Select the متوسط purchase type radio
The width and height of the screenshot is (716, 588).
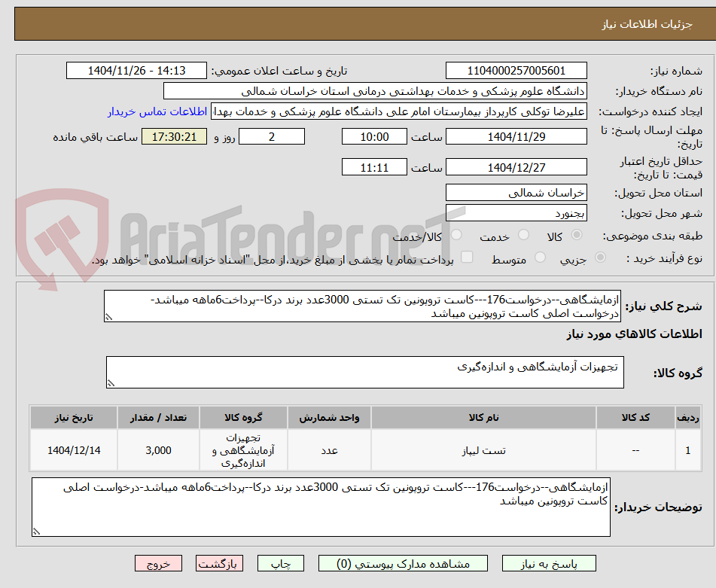pyautogui.click(x=540, y=257)
